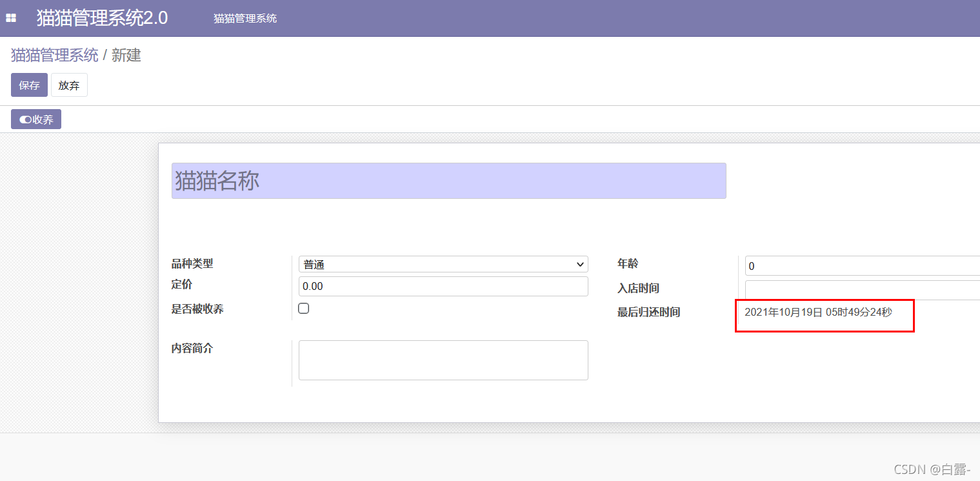This screenshot has height=481, width=980.
Task: Click the 入店时间 date field
Action: click(x=863, y=289)
